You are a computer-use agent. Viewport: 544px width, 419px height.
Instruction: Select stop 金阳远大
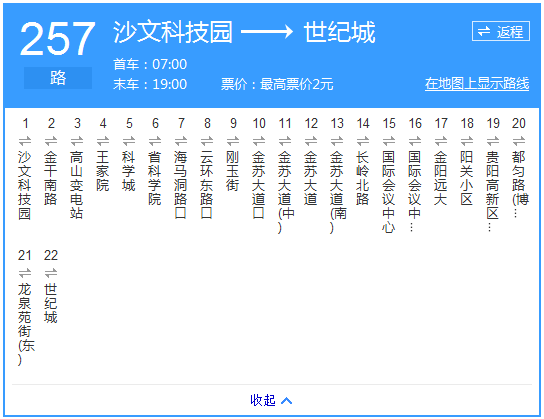pos(441,178)
